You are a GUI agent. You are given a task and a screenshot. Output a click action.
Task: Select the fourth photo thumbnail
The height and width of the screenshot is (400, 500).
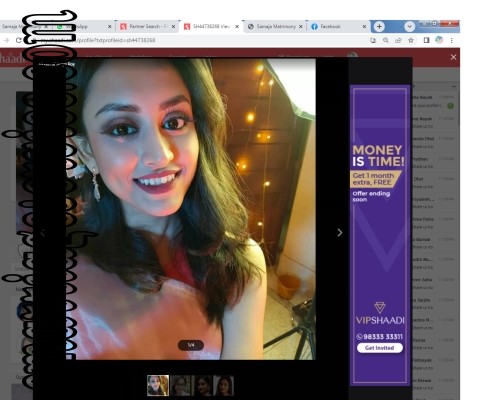pyautogui.click(x=223, y=385)
